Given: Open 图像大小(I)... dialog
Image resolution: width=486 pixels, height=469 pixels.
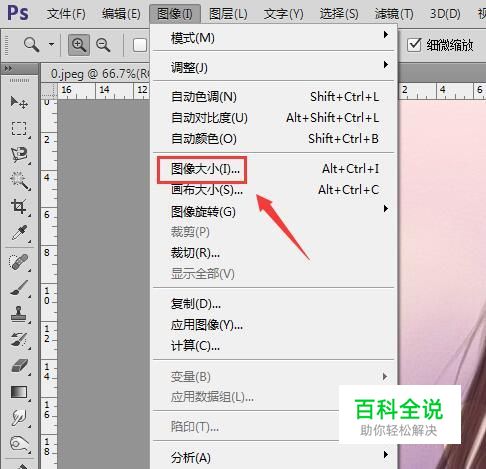Looking at the screenshot, I should coord(274,169).
